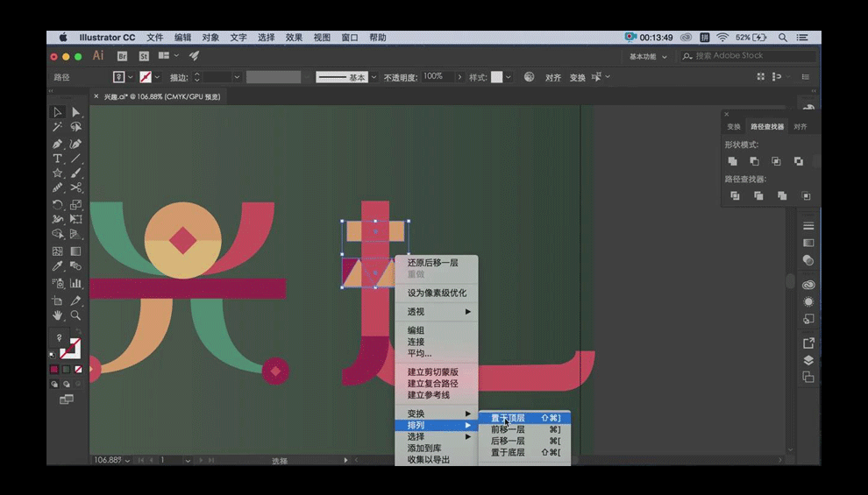Click the 建立剪切蒙版 context menu entry

(x=432, y=371)
